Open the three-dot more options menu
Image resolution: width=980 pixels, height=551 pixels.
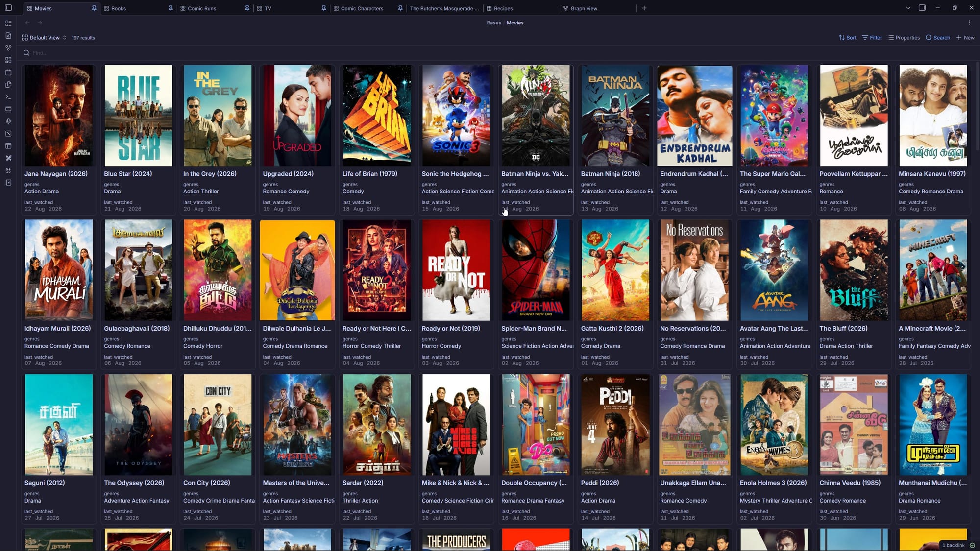click(x=969, y=23)
